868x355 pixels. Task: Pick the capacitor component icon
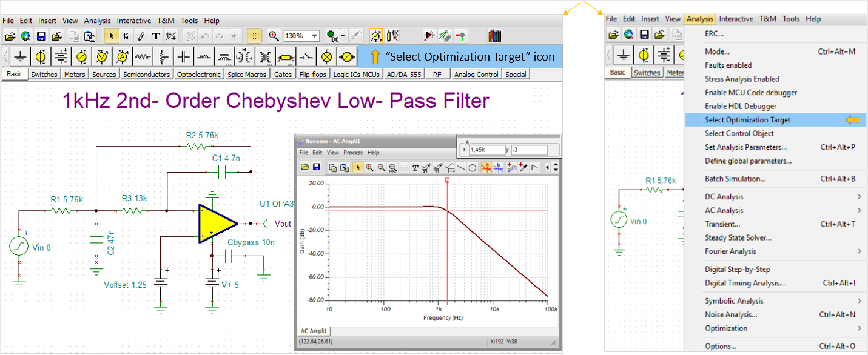point(184,57)
